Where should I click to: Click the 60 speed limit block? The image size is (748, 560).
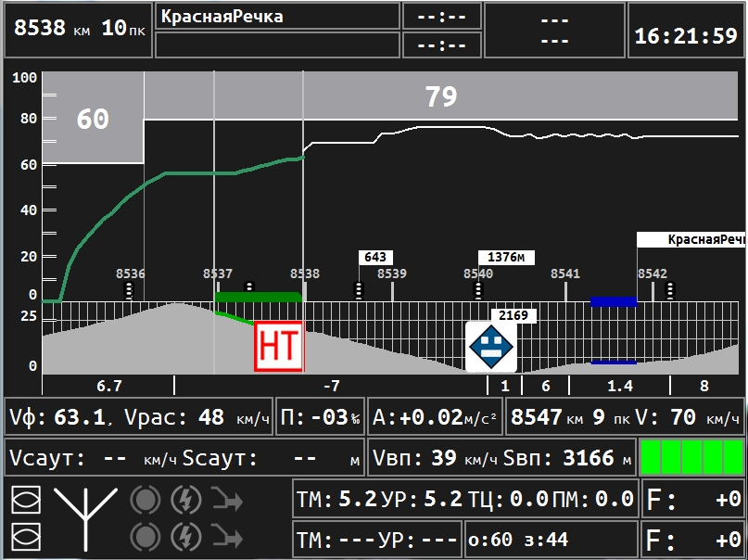coord(93,119)
